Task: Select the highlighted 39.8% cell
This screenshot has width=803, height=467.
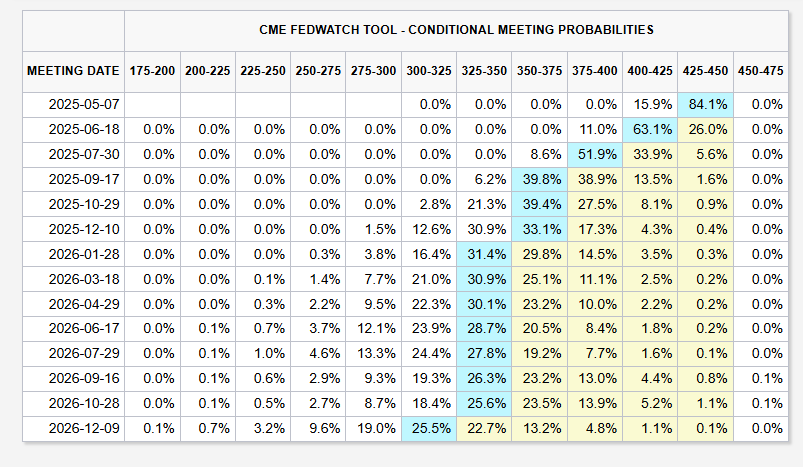Action: click(540, 179)
